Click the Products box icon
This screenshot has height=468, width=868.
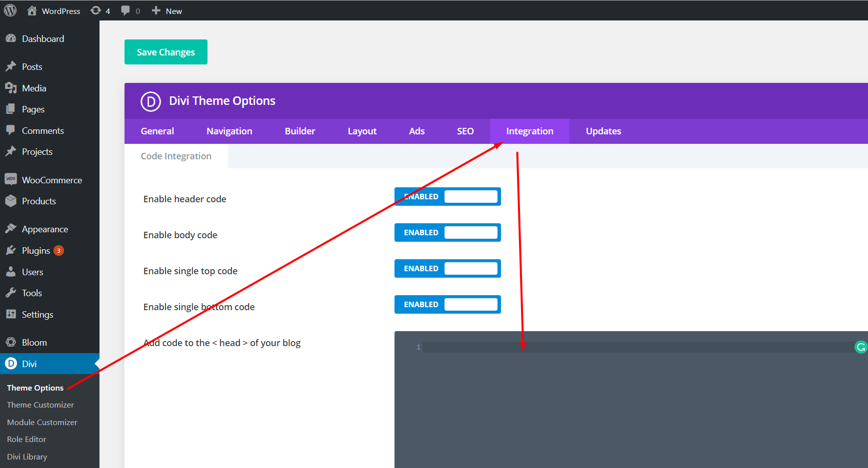pyautogui.click(x=10, y=201)
